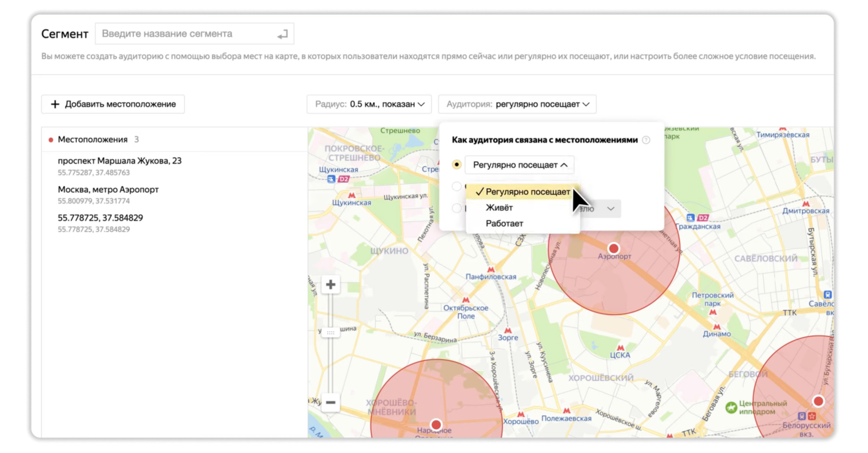Click the Хорошёво station icon
The height and width of the screenshot is (453, 868).
(521, 414)
